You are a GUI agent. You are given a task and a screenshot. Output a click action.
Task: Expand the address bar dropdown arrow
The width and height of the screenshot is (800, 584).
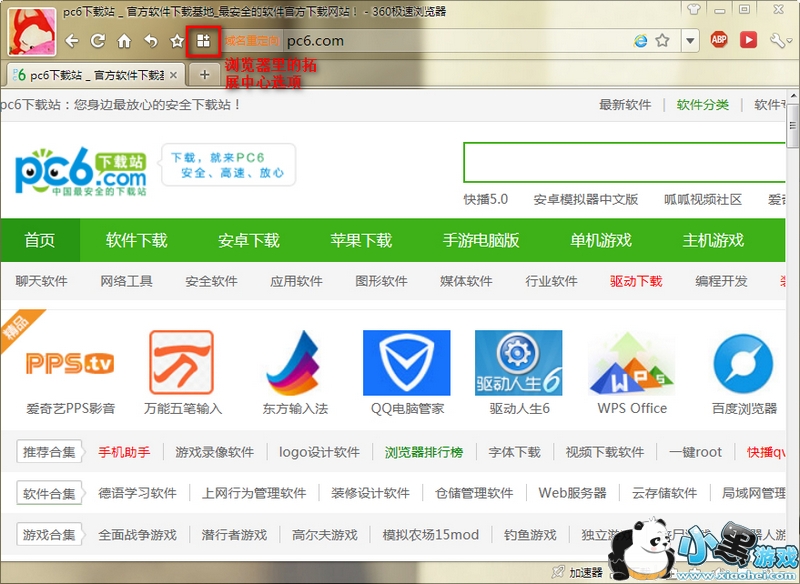(x=690, y=41)
